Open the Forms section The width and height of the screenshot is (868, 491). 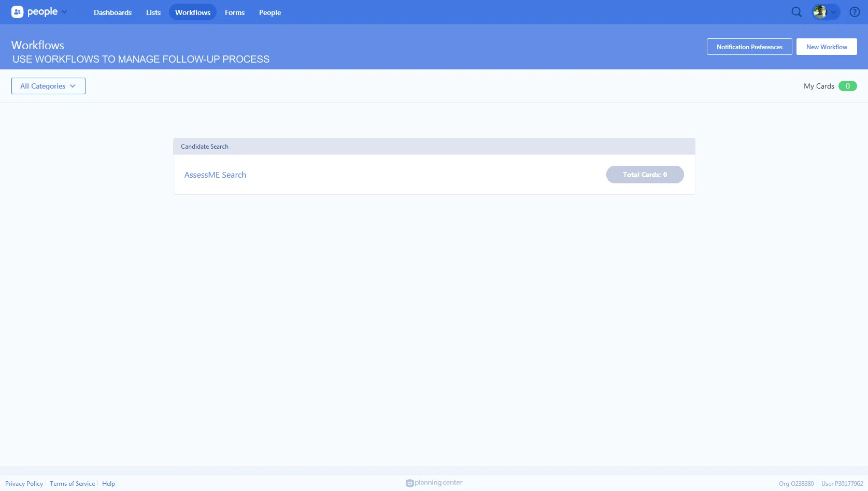pos(234,12)
